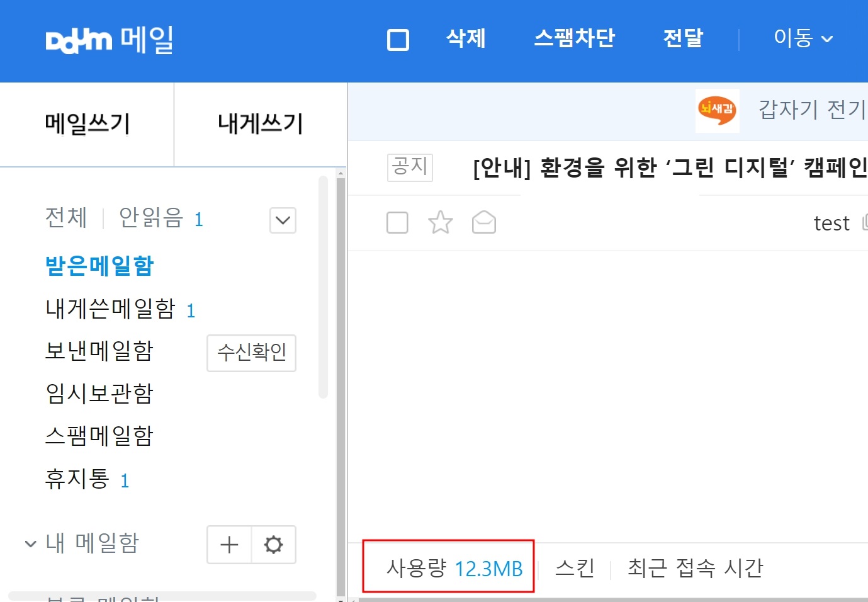The width and height of the screenshot is (868, 602).
Task: Open the Daum 메일 logo homepage
Action: [107, 40]
